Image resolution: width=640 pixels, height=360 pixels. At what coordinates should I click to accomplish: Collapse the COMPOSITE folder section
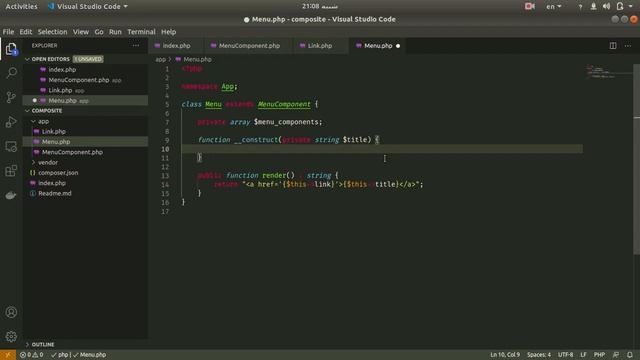point(27,111)
